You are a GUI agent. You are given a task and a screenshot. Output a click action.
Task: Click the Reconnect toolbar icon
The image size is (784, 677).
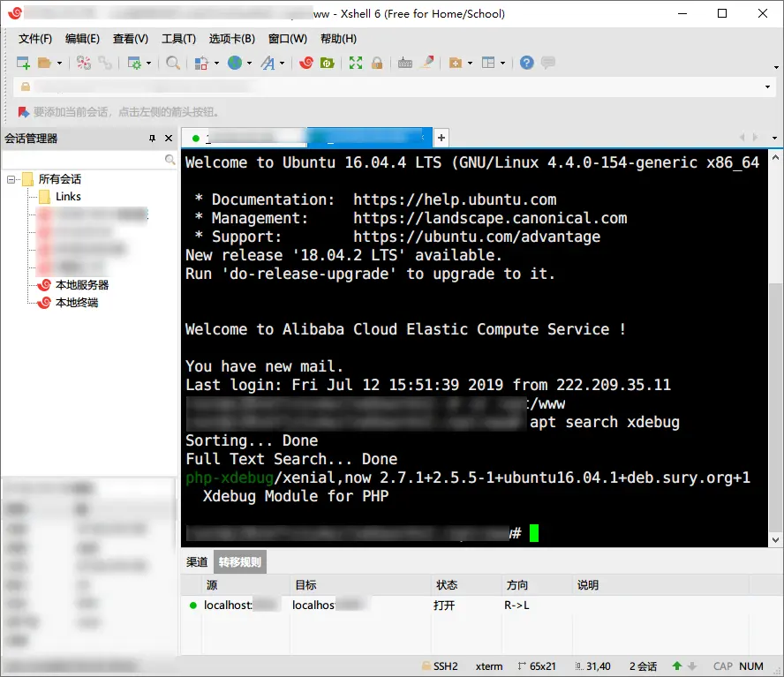[x=84, y=63]
